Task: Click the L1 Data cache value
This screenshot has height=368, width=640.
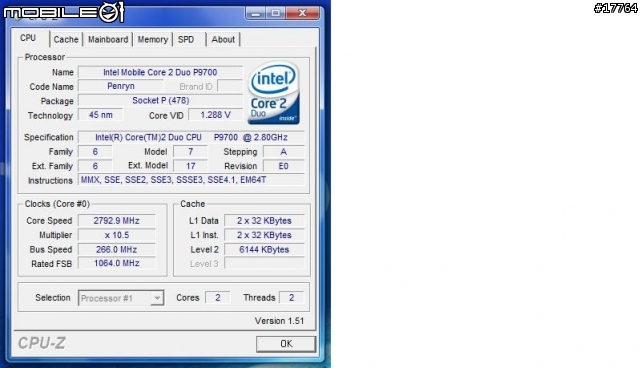Action: [264, 221]
